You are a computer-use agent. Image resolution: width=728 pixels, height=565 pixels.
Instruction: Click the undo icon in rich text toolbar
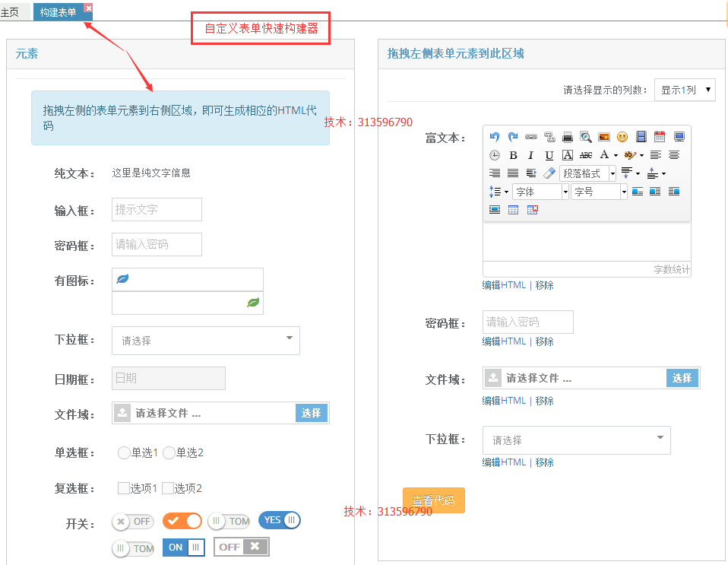click(495, 137)
